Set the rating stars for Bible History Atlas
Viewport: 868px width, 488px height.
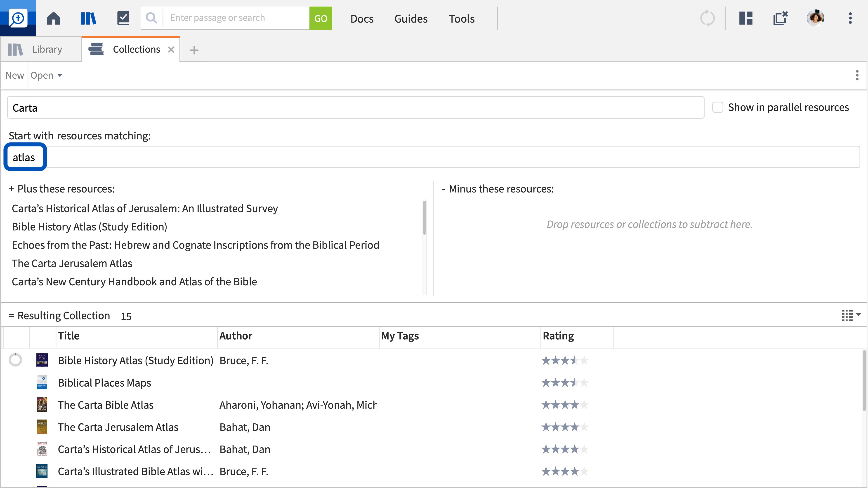565,361
